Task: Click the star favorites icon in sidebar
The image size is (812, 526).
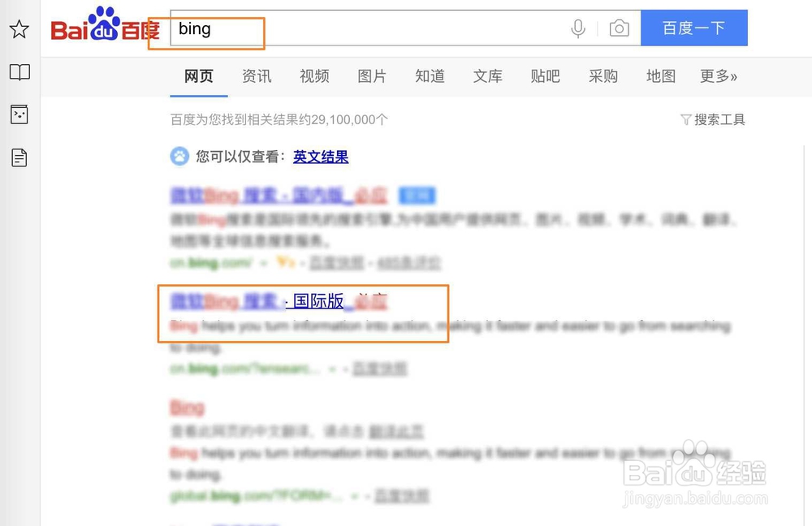Action: pos(19,29)
